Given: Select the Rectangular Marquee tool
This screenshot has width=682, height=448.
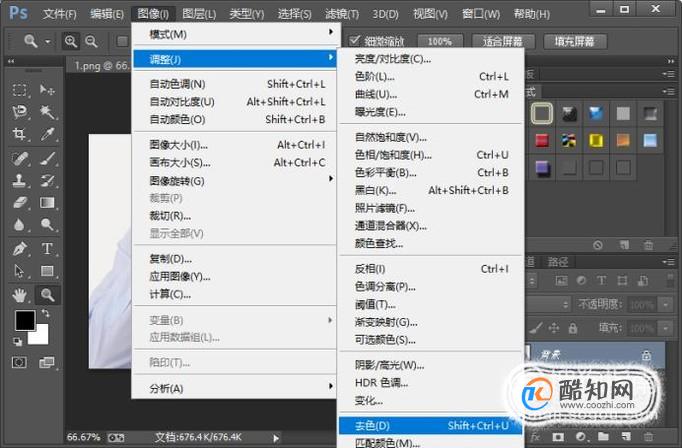Looking at the screenshot, I should click(x=19, y=90).
